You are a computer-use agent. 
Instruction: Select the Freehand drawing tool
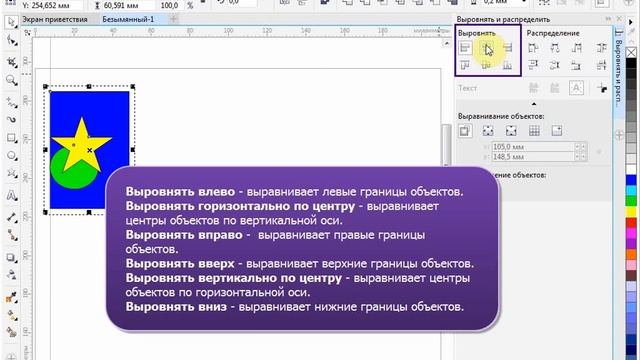click(11, 101)
